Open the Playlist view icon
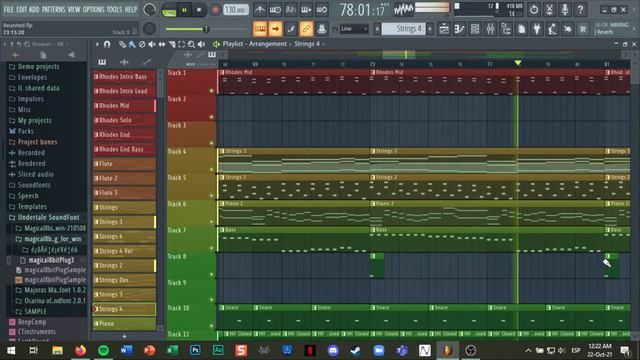640x360 pixels. (444, 29)
